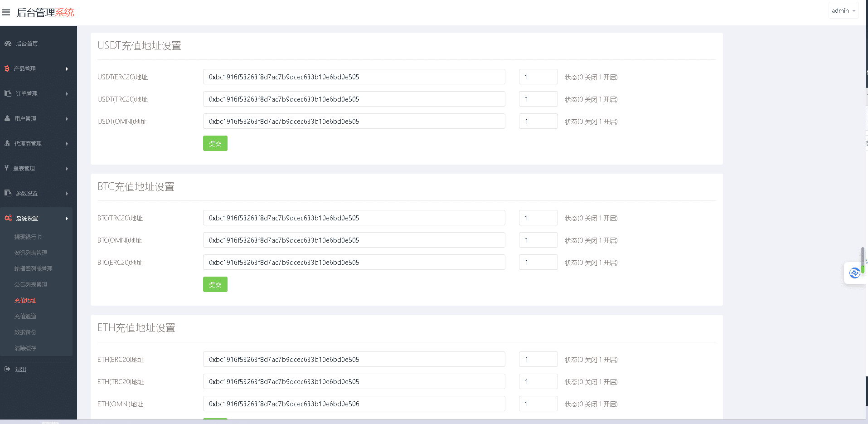Click the dashboard icon beside 后台首页

click(8, 44)
